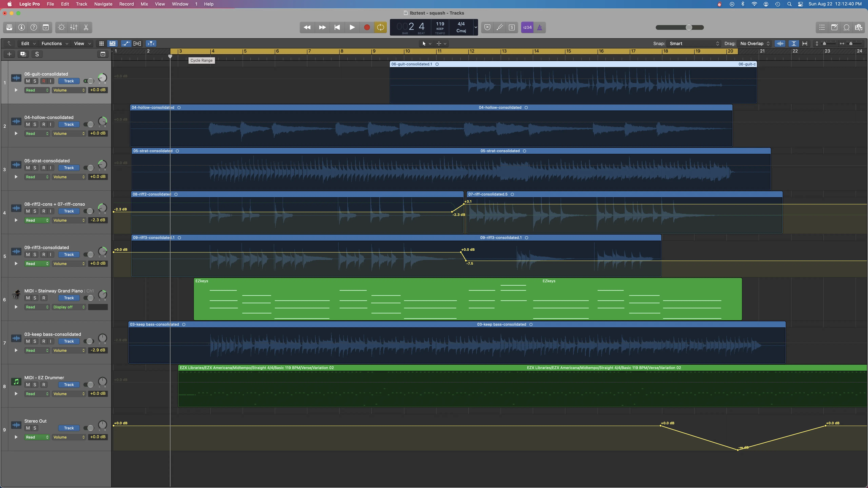The height and width of the screenshot is (488, 868).
Task: Toggle the count-in 1234 button
Action: (x=527, y=27)
